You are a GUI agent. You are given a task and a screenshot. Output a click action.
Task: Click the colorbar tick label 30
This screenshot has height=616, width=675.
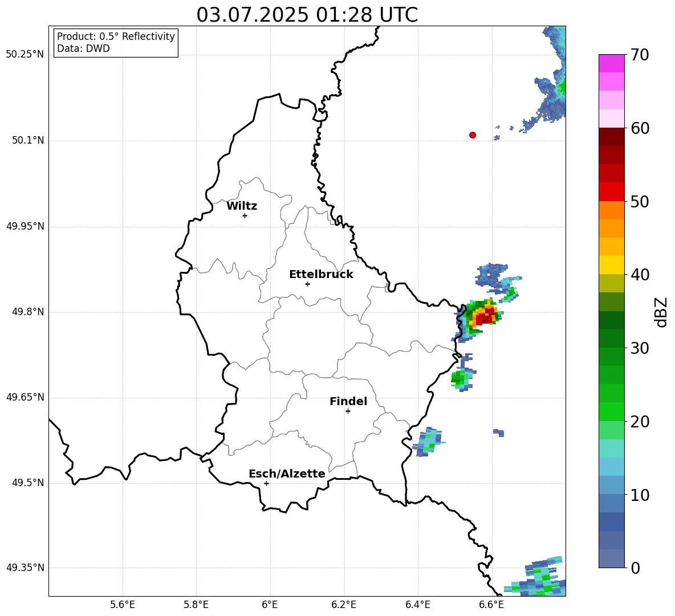click(640, 348)
